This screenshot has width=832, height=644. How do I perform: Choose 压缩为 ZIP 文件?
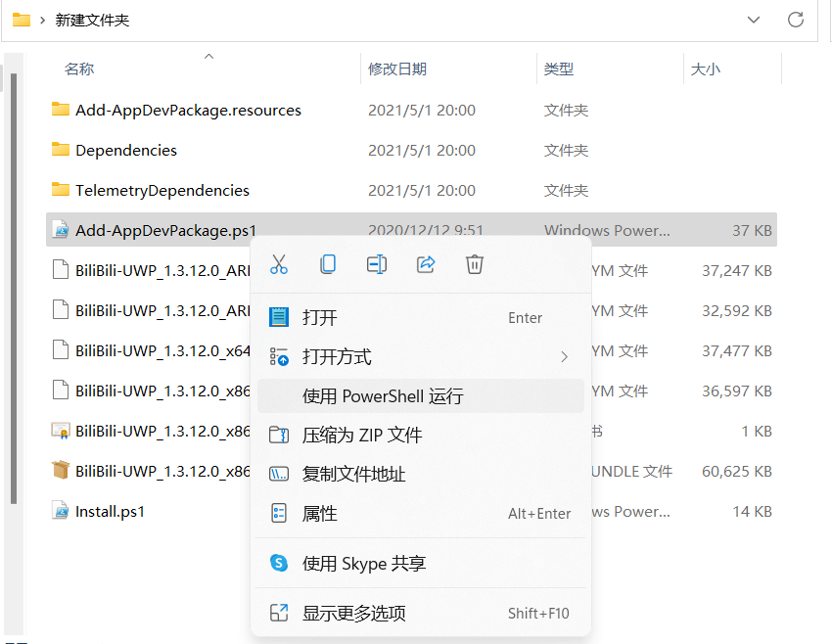click(x=420, y=436)
